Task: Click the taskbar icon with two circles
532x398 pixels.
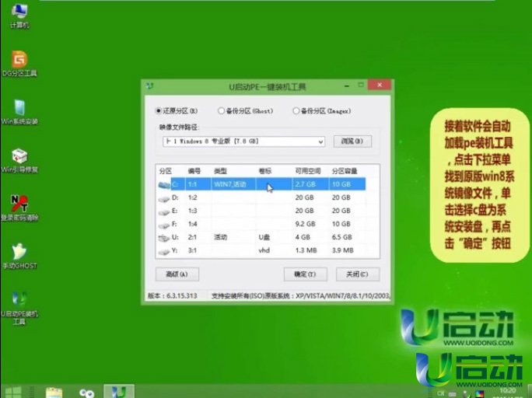Action: (87, 393)
